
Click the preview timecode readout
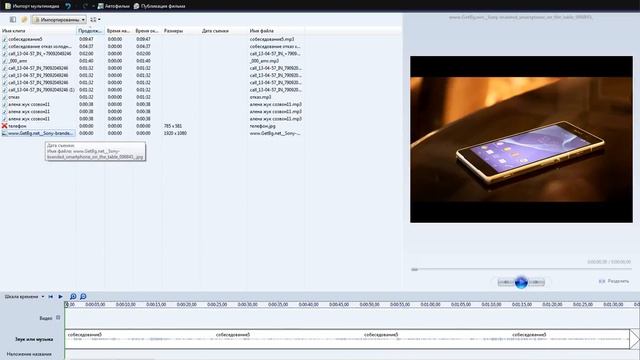click(x=609, y=262)
